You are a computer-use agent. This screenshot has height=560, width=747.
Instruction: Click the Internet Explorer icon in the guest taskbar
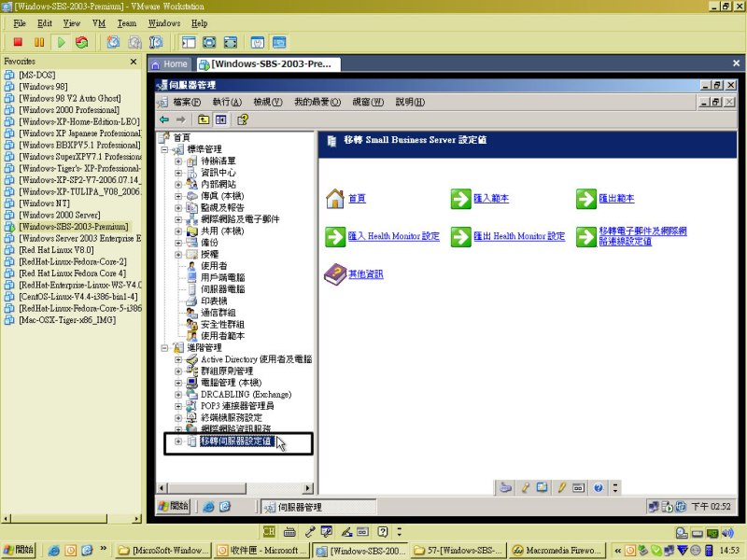click(x=208, y=507)
